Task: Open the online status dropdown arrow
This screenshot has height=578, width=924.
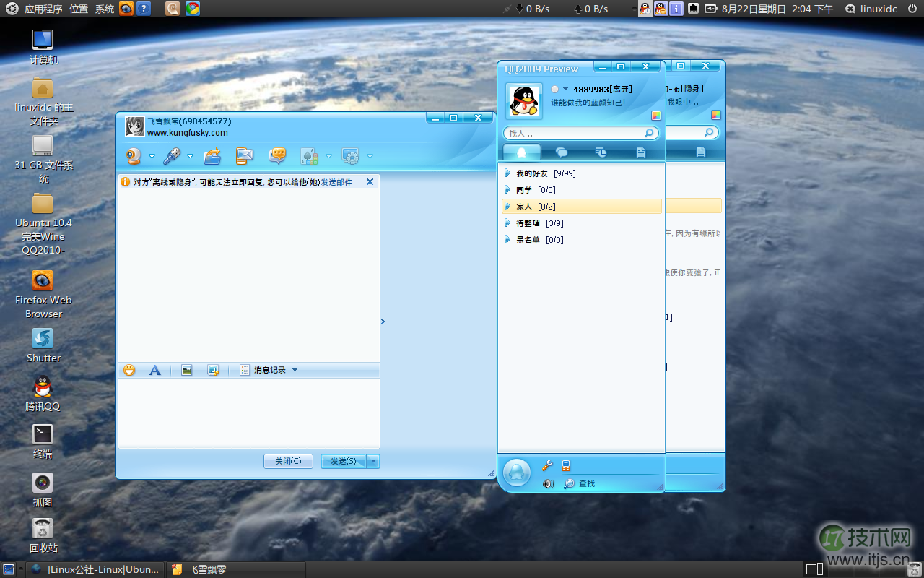Action: 565,89
